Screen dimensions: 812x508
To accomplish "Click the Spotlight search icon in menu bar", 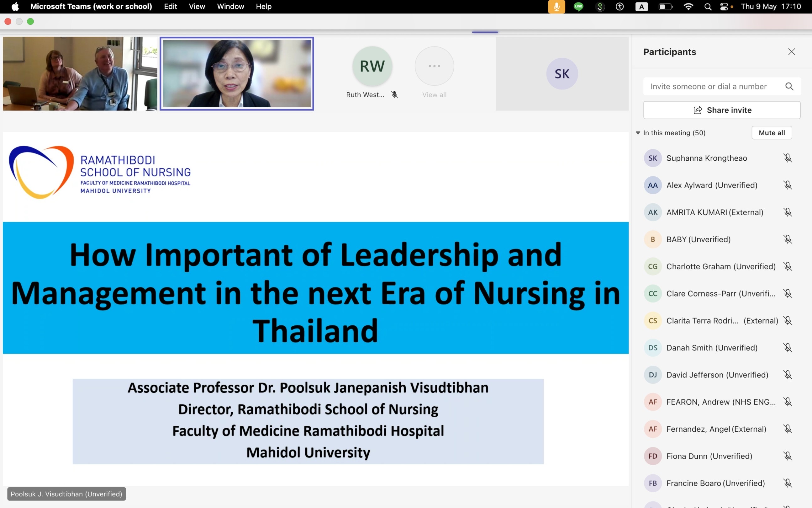I will click(708, 6).
